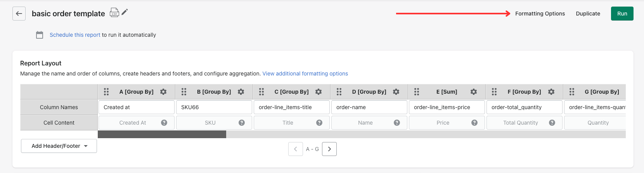Image resolution: width=644 pixels, height=173 pixels.
Task: Click Price cell content field
Action: coord(447,123)
